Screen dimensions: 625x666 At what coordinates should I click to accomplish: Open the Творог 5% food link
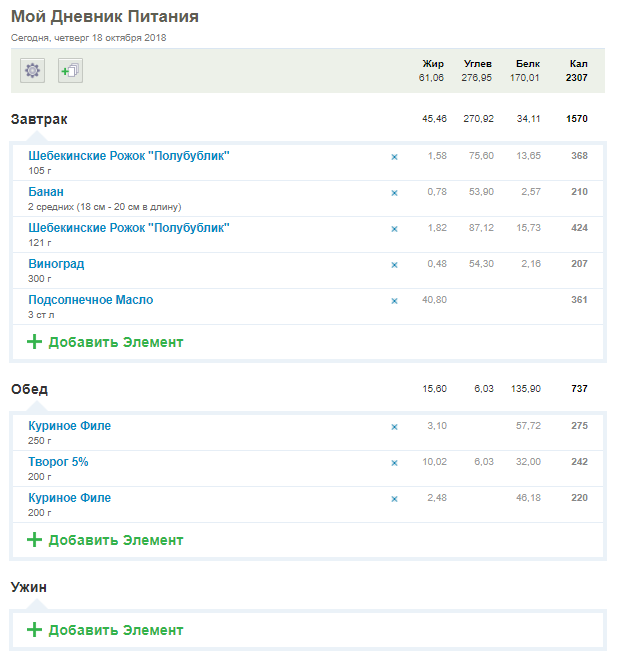(x=58, y=462)
